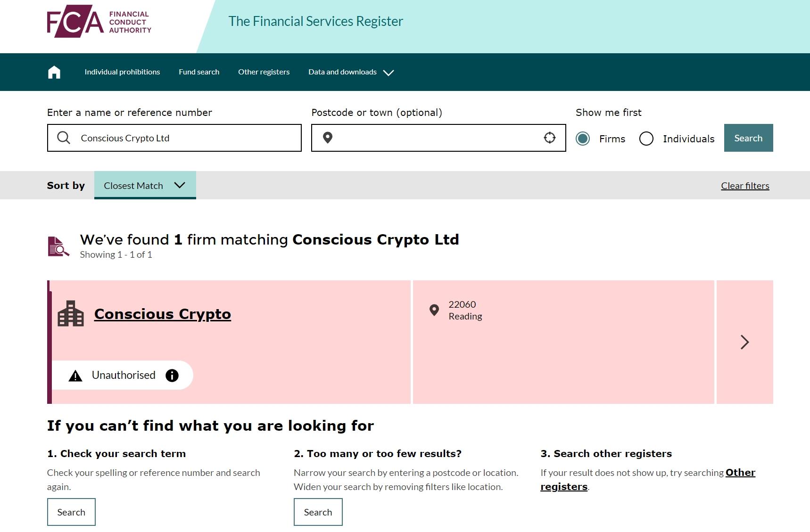The image size is (810, 532).
Task: Open the Unauthorised info icon
Action: (172, 375)
